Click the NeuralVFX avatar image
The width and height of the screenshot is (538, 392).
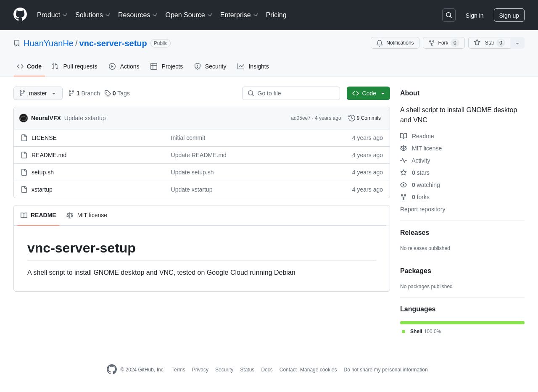(24, 118)
